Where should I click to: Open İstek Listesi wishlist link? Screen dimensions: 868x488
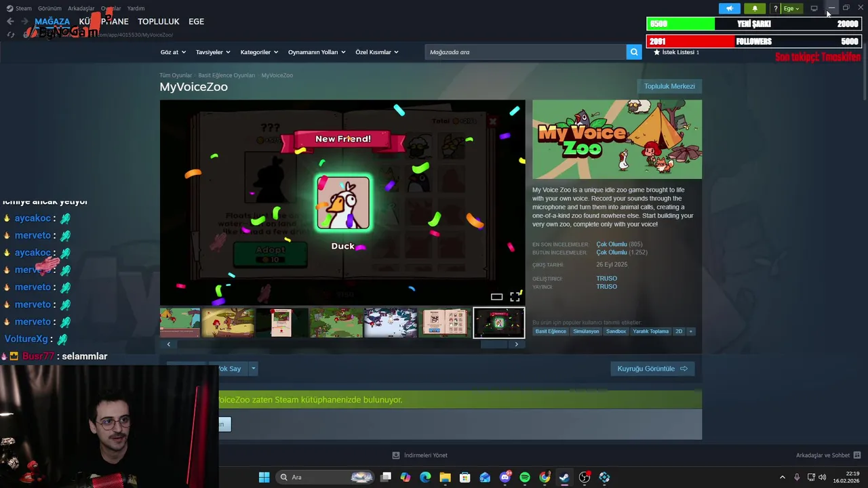tap(676, 52)
